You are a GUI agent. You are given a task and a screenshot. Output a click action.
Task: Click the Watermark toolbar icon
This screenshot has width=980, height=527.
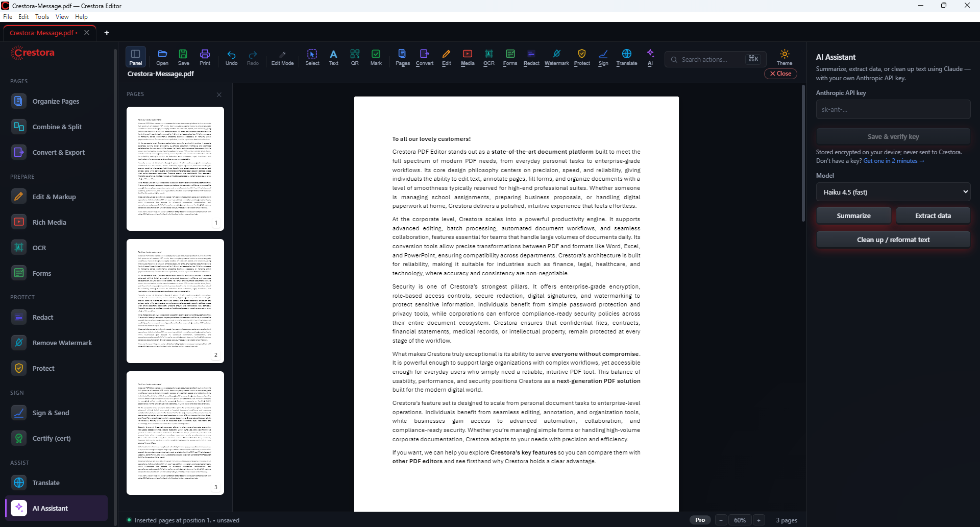pyautogui.click(x=556, y=57)
